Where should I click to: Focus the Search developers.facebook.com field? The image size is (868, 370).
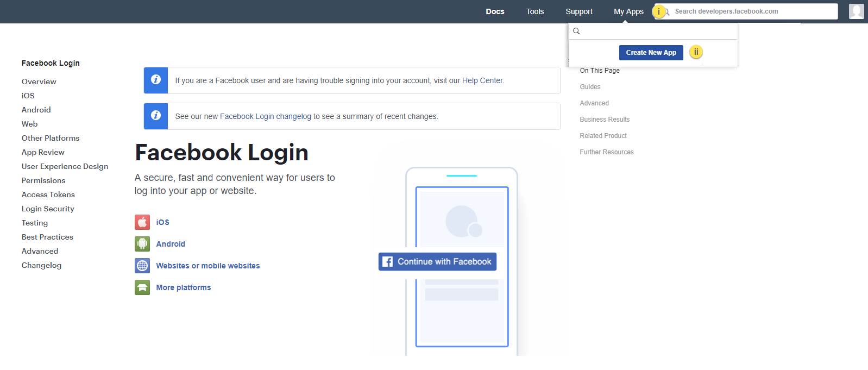coord(752,11)
